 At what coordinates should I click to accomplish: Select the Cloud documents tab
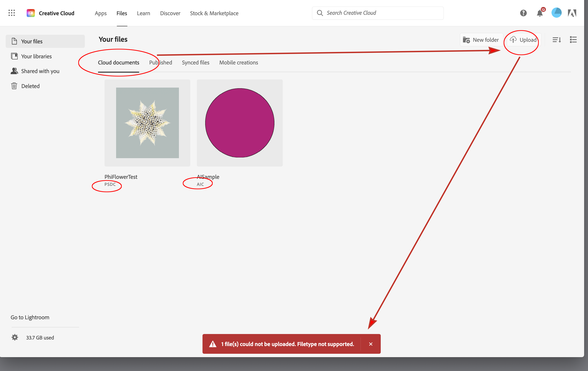coord(118,62)
